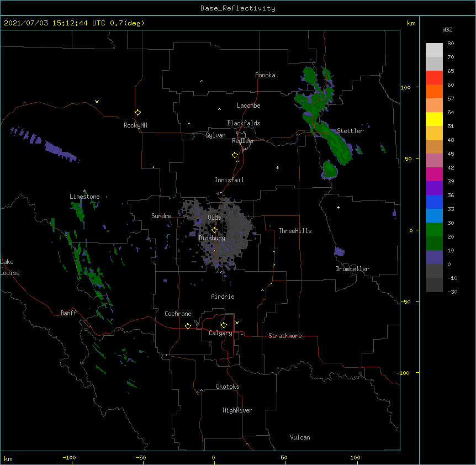Pick the bright yellow 54-51 dBZ swatch
476x465 pixels.
[434, 119]
